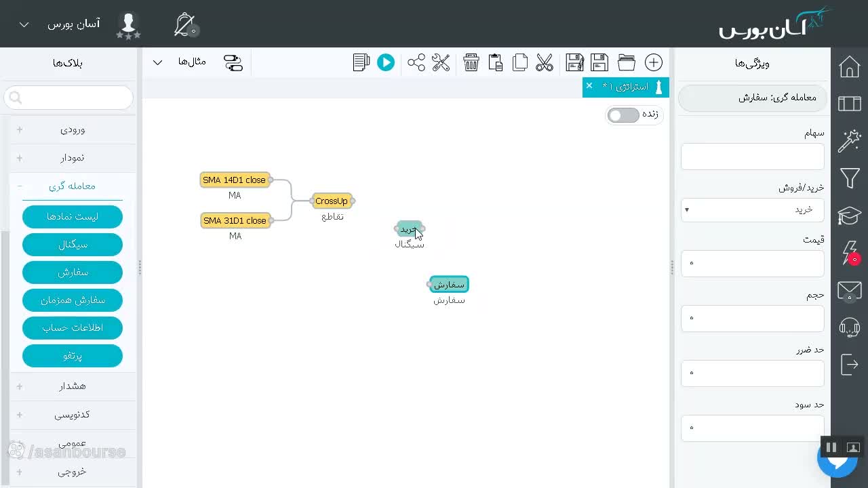The image size is (868, 488).
Task: Open the مثال‌ها examples dropdown
Action: (175, 62)
